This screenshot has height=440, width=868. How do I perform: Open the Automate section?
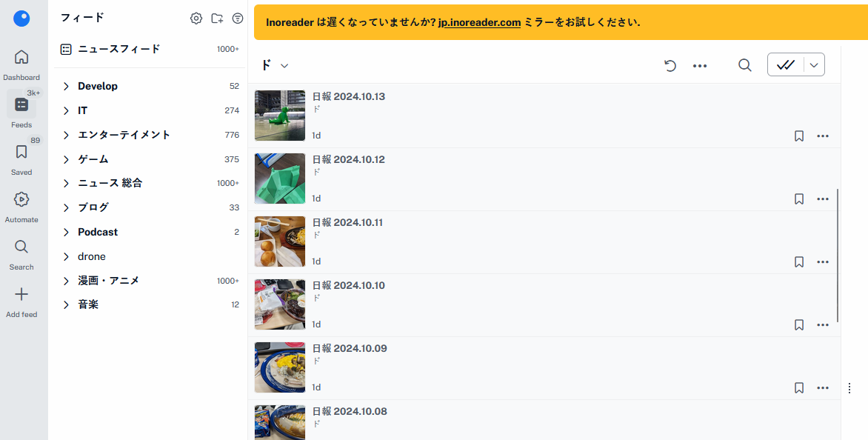click(x=21, y=207)
